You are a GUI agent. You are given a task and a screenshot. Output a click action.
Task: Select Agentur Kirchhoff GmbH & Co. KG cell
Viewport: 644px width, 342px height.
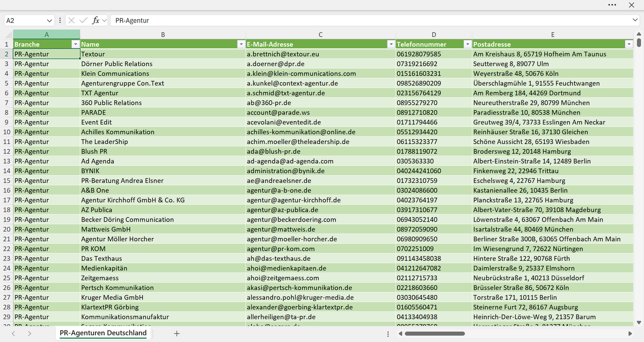click(x=163, y=200)
